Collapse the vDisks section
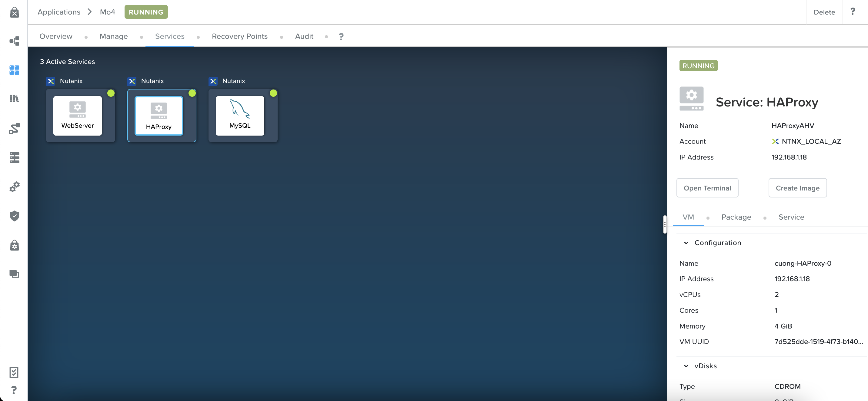The image size is (868, 401). click(x=686, y=366)
